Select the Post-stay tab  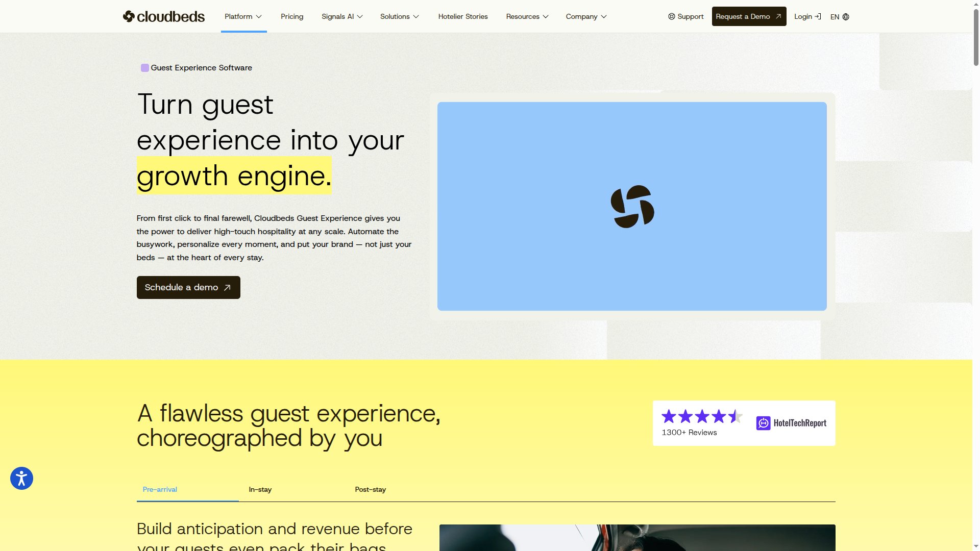click(x=370, y=489)
